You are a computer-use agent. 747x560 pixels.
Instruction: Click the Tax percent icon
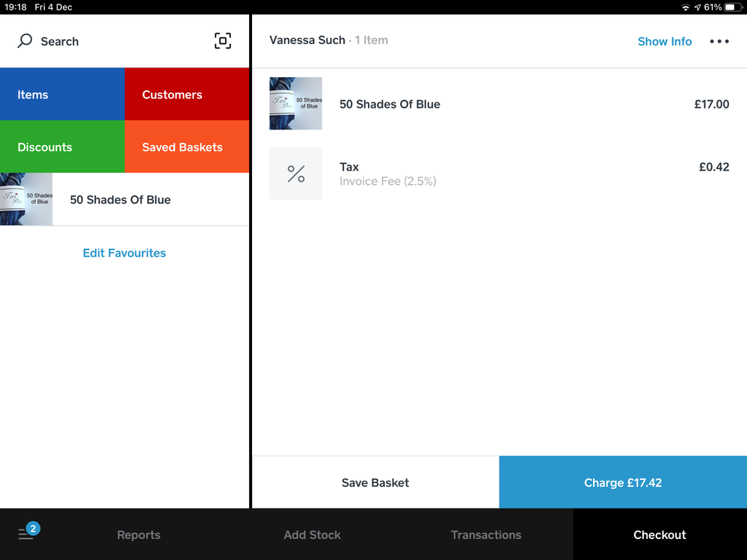tap(295, 173)
